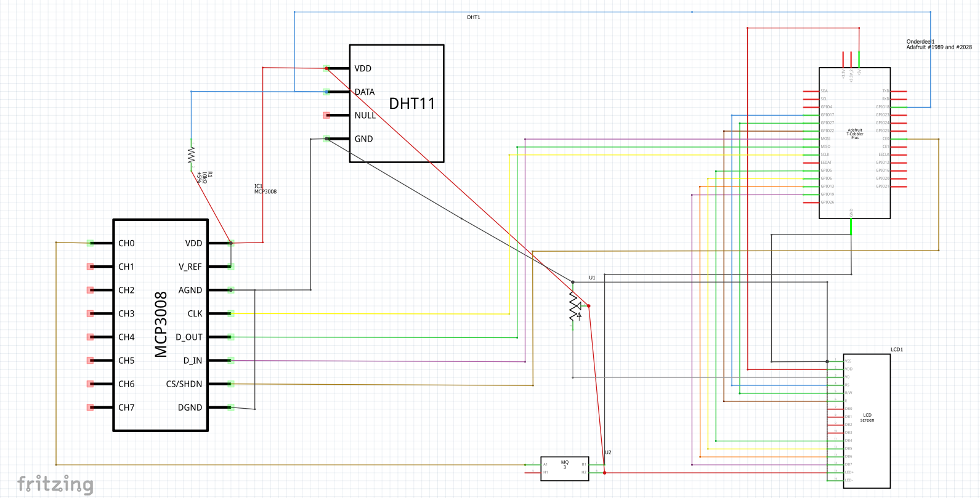Image resolution: width=980 pixels, height=498 pixels.
Task: Click the GND pin label on DHT11
Action: (x=363, y=139)
